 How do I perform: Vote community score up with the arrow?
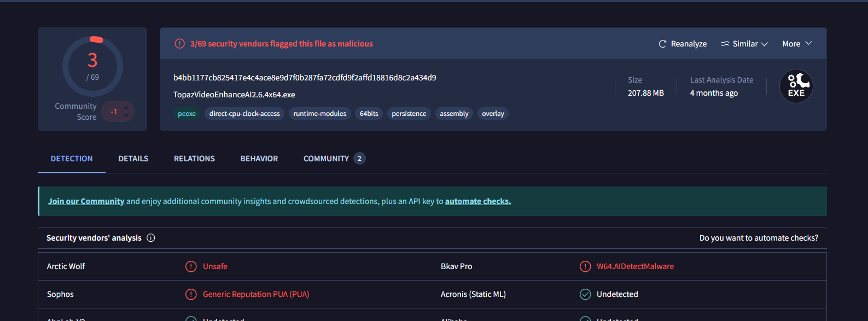(x=126, y=107)
